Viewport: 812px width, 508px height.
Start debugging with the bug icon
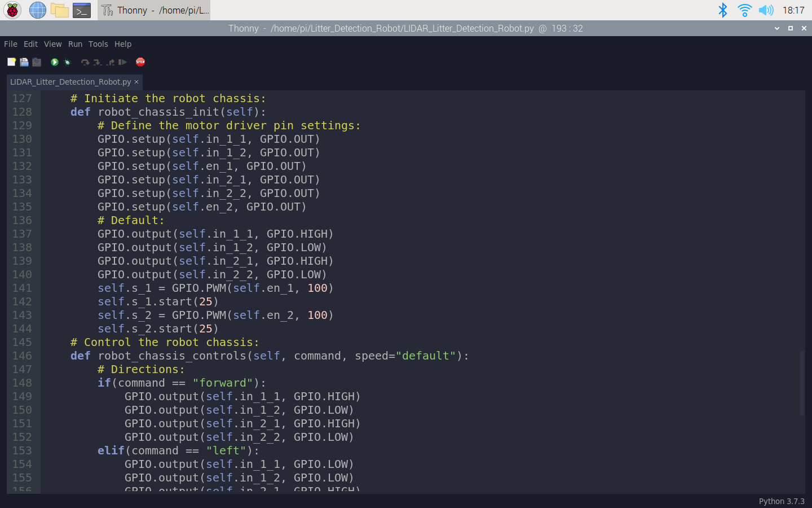click(68, 62)
